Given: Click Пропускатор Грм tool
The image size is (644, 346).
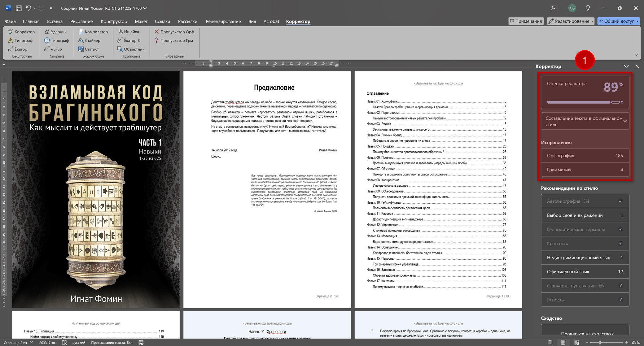Looking at the screenshot, I should pos(173,40).
